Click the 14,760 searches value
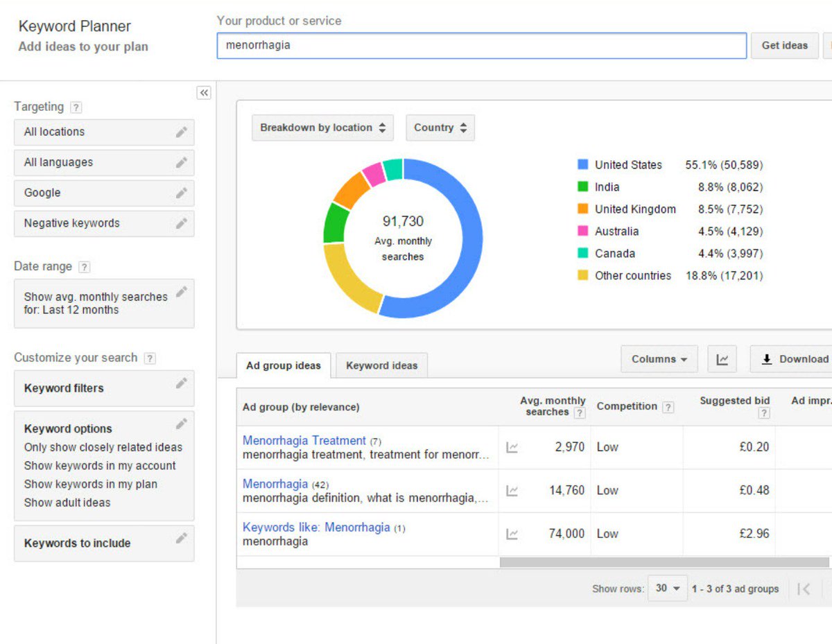This screenshot has width=832, height=644. (x=566, y=491)
